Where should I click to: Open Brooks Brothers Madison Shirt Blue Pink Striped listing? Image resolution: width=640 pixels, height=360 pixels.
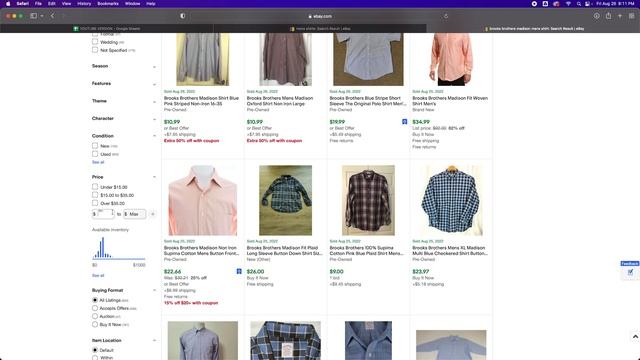pyautogui.click(x=201, y=101)
